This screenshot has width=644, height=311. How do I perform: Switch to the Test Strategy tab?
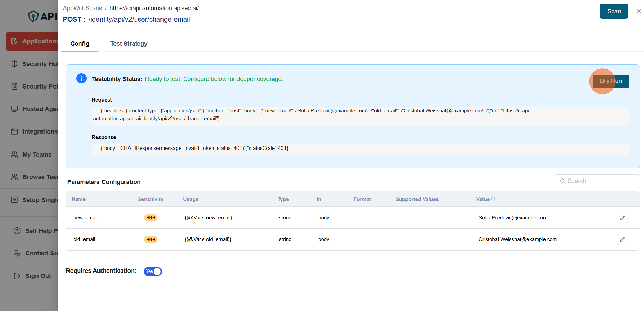129,44
